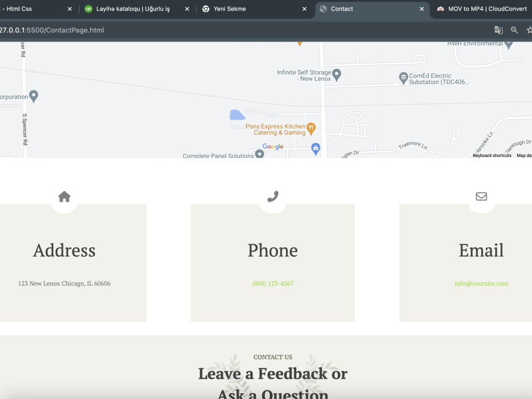Close the Contact tab
This screenshot has height=399, width=532.
(x=422, y=9)
